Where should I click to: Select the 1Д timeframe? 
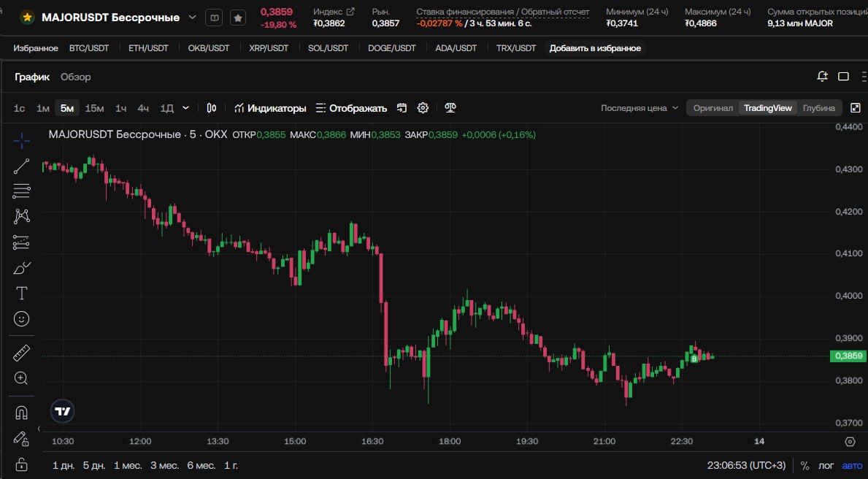(166, 108)
